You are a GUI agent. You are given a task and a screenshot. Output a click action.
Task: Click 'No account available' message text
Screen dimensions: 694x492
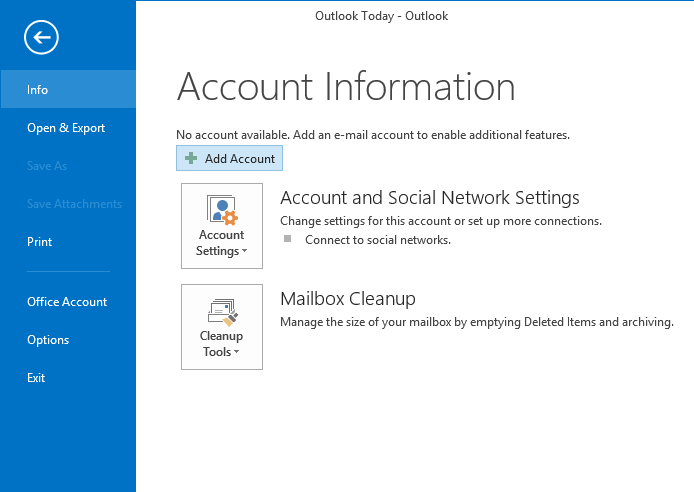point(373,135)
